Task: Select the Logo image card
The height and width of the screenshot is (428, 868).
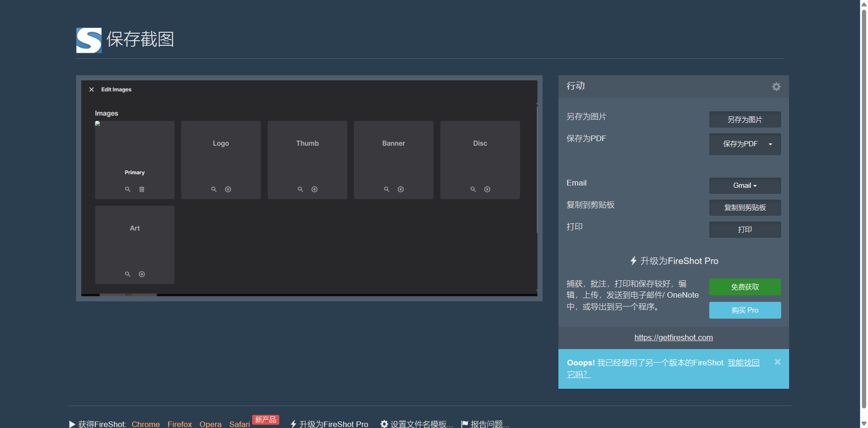Action: point(221,160)
